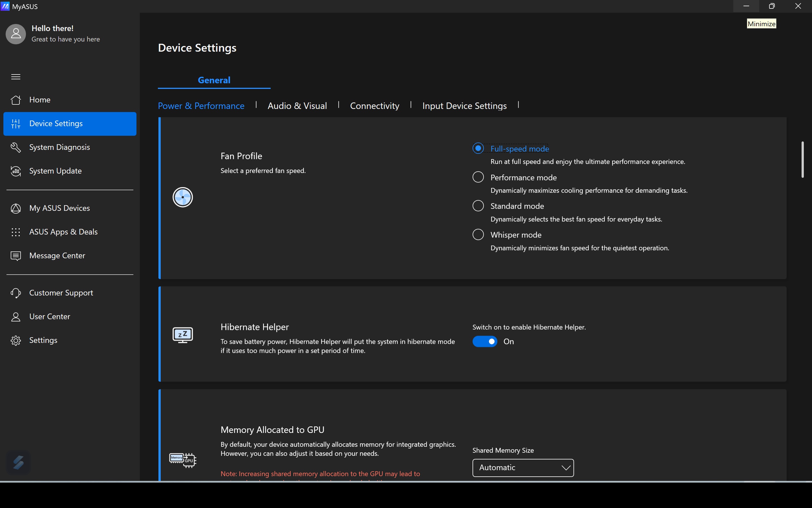The width and height of the screenshot is (812, 508).
Task: Click the Shared Memory Size label
Action: 503,450
